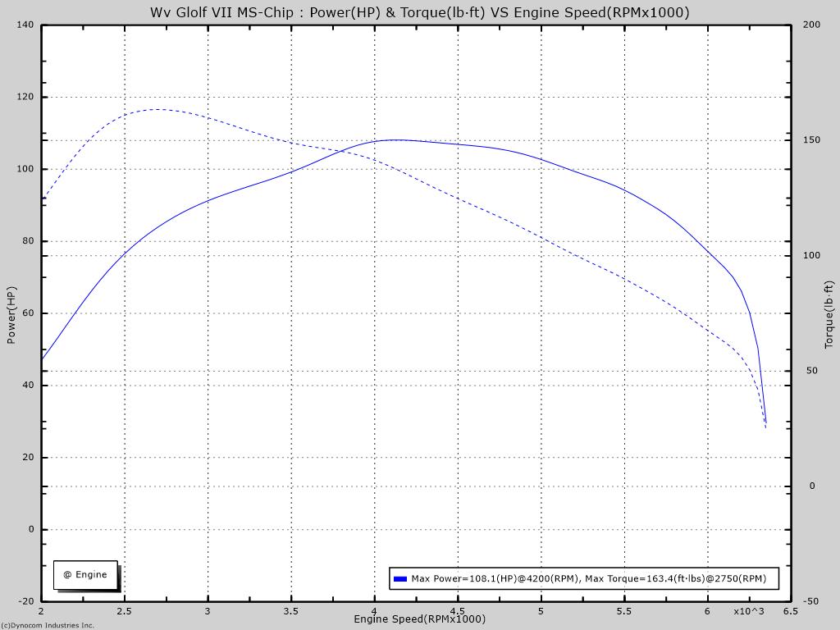Image resolution: width=840 pixels, height=630 pixels.
Task: Select the 5.5 tick on the x-axis
Action: [624, 611]
